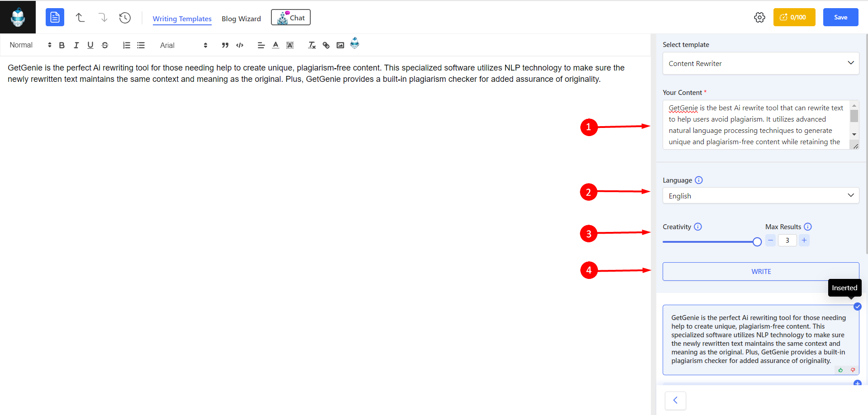This screenshot has height=415, width=868.
Task: Click the GetGenie robot logo
Action: tap(18, 17)
